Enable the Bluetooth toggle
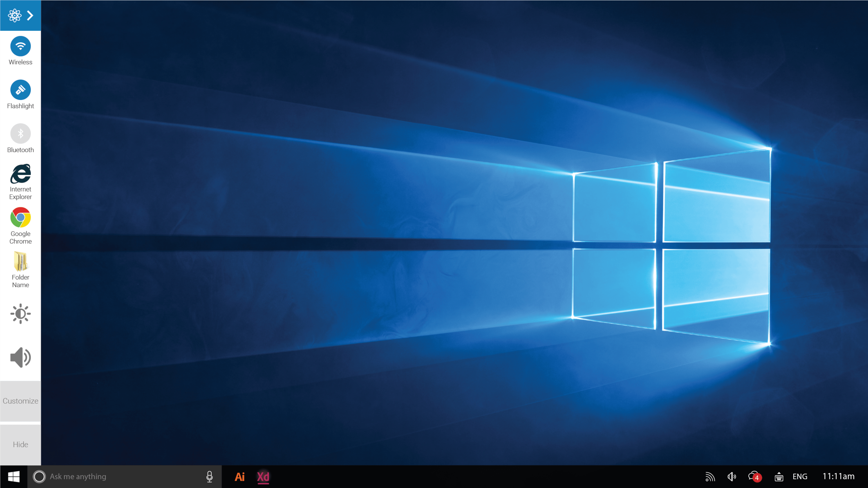 click(20, 134)
